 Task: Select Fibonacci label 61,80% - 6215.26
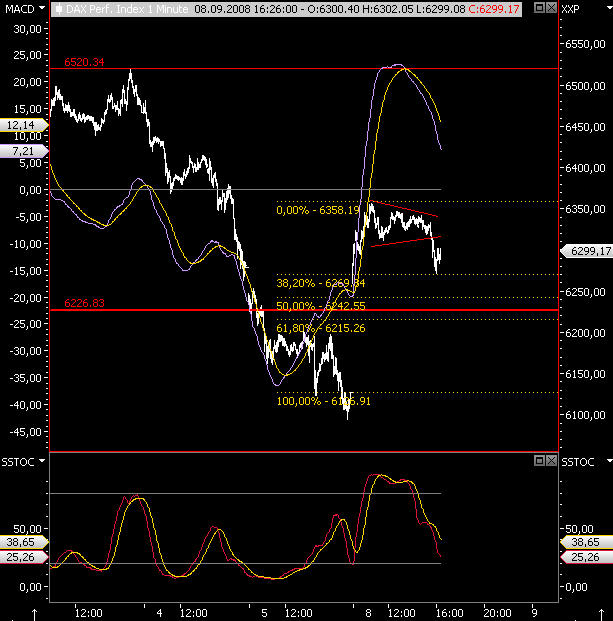(321, 328)
